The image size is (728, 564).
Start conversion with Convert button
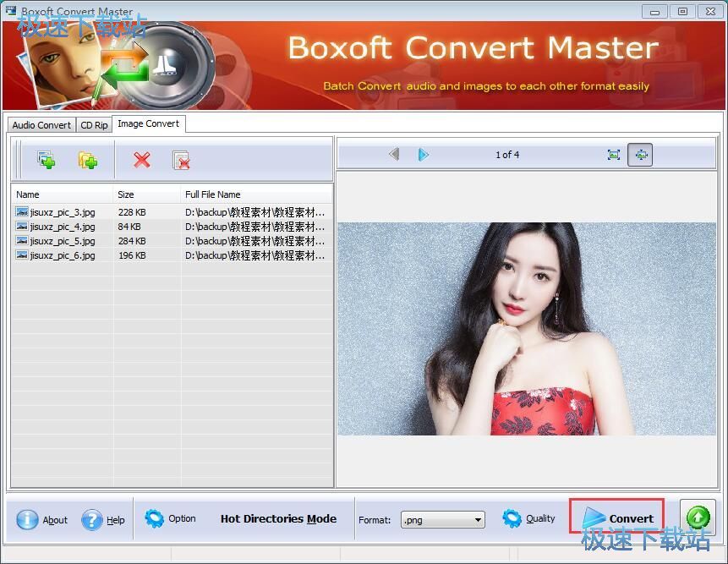616,517
